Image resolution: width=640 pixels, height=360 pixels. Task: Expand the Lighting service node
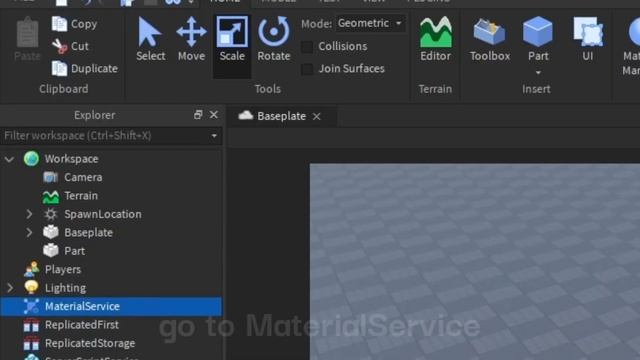10,288
